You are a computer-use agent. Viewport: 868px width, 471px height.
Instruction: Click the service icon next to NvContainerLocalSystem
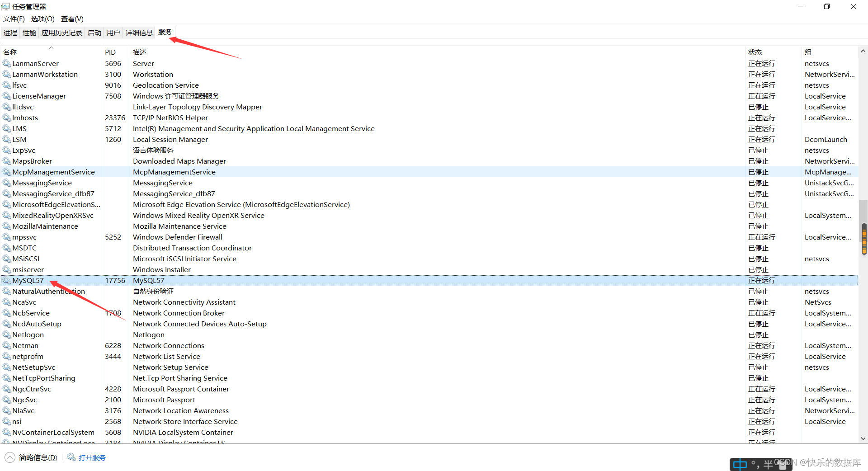coord(7,432)
